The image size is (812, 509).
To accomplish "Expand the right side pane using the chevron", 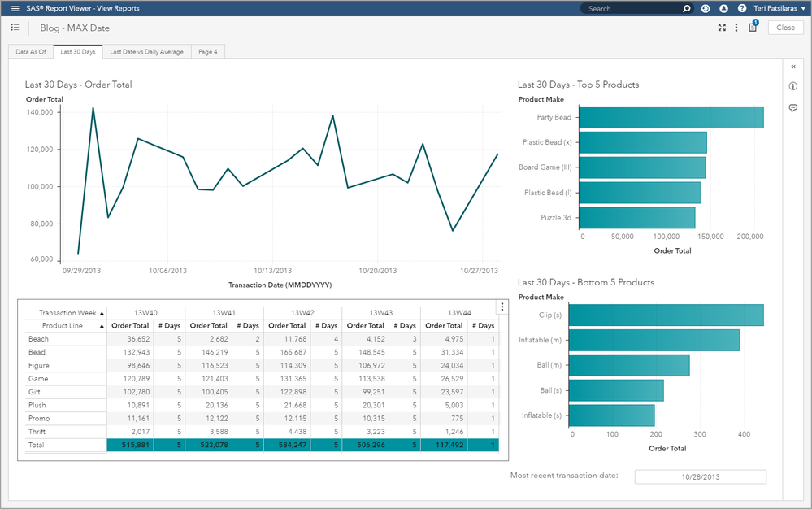I will point(793,67).
